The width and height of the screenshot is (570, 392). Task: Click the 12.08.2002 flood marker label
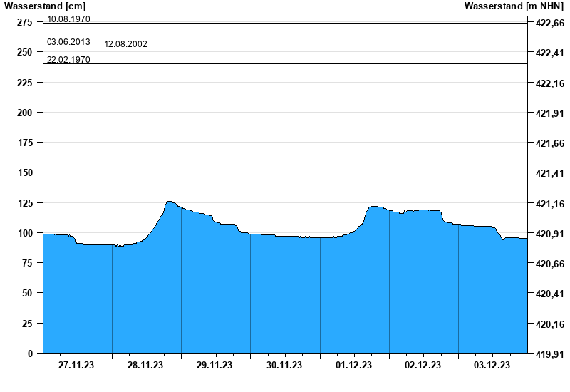(x=125, y=44)
